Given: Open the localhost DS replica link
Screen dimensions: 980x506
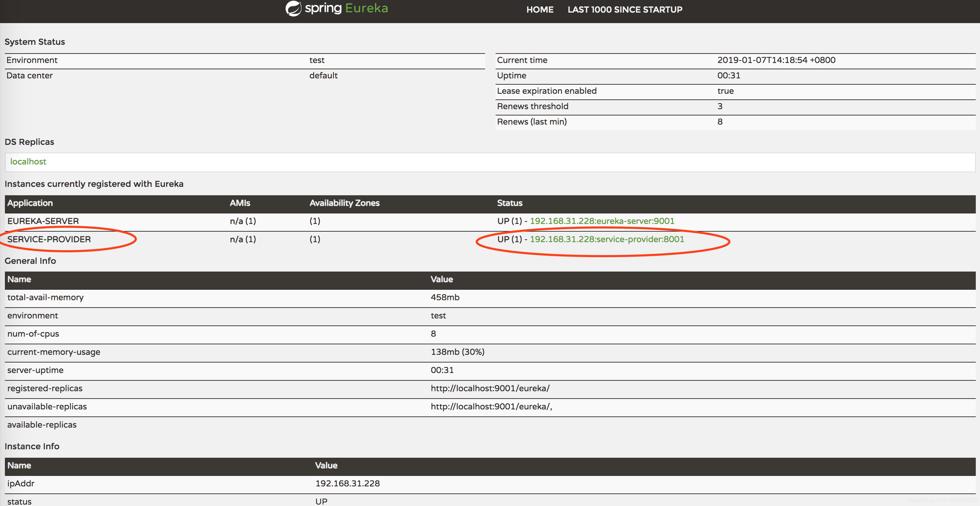Looking at the screenshot, I should coord(28,162).
